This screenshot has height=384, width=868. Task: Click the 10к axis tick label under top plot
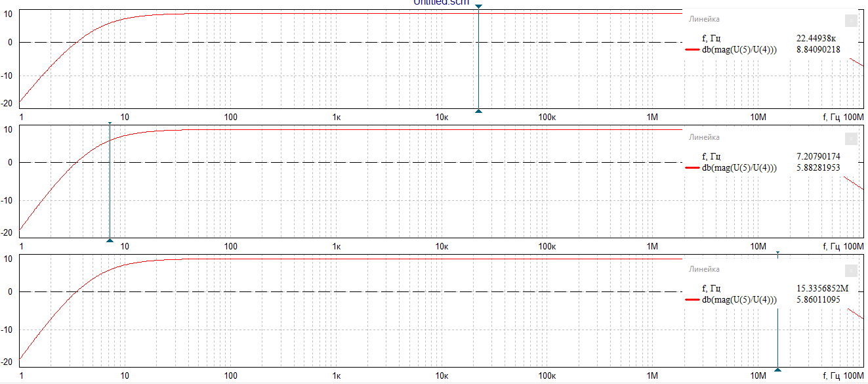coord(442,117)
